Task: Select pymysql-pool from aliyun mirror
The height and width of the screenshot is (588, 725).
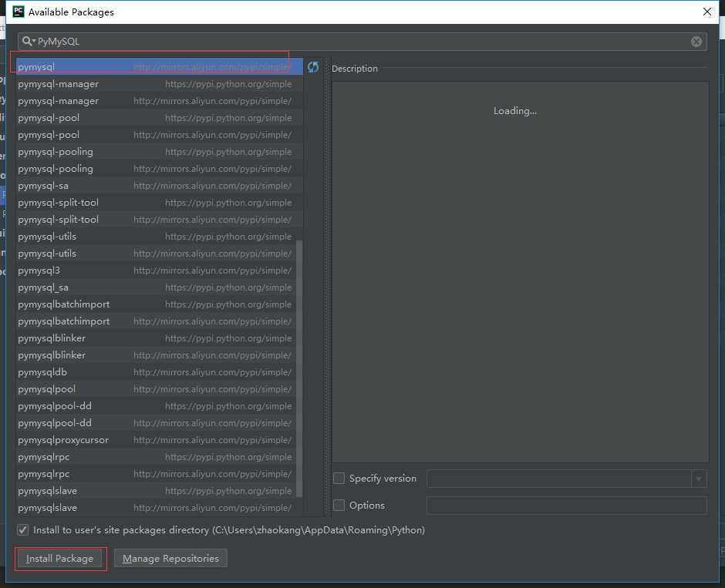Action: (x=160, y=135)
